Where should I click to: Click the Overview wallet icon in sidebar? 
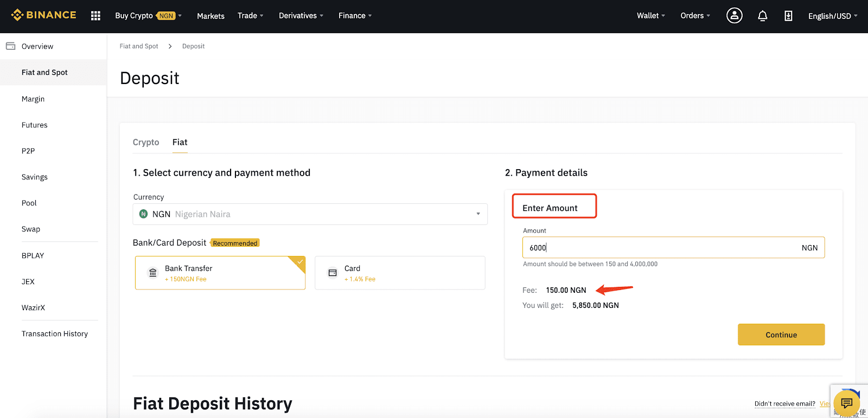pyautogui.click(x=10, y=46)
